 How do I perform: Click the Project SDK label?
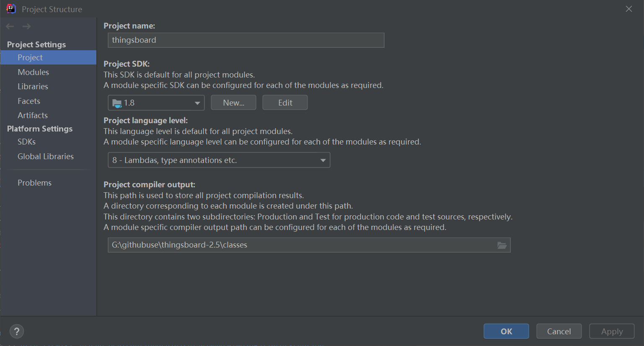127,64
